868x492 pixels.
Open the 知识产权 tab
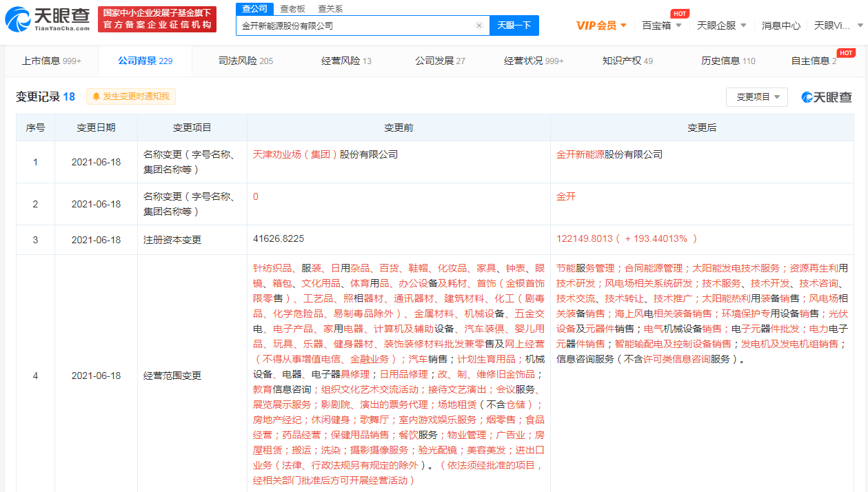click(x=627, y=61)
